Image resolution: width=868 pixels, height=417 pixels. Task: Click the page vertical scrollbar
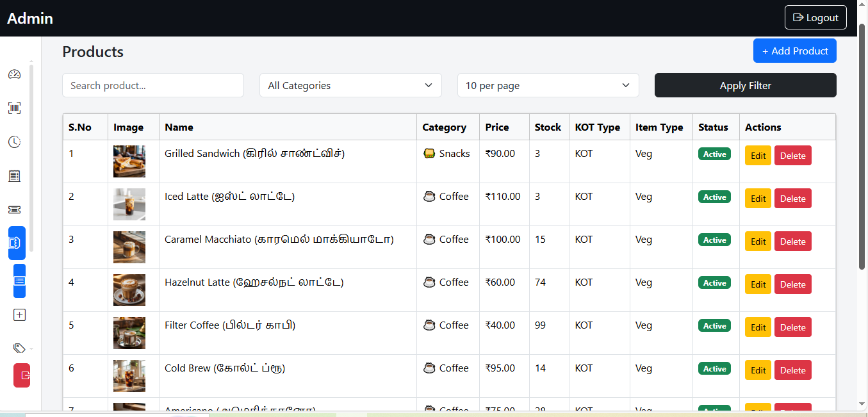click(x=862, y=147)
